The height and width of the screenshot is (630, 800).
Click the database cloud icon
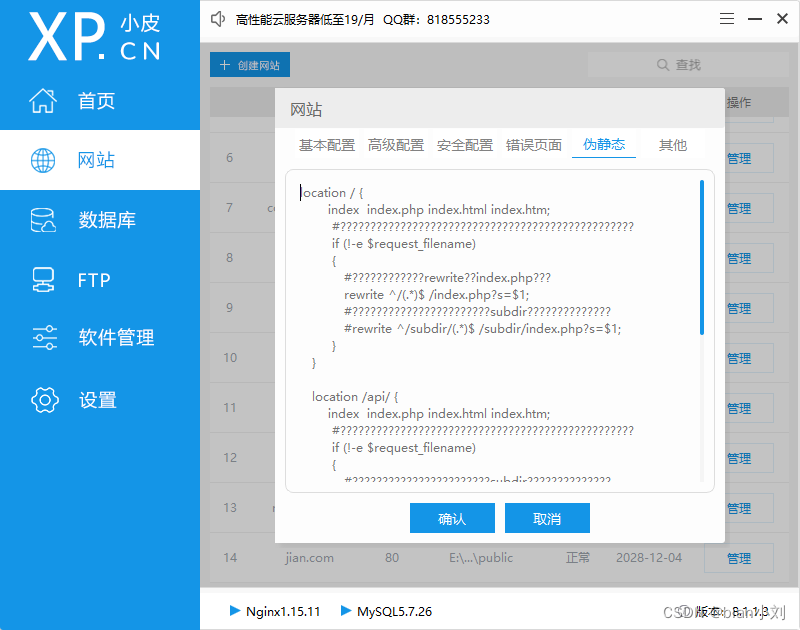click(x=43, y=220)
